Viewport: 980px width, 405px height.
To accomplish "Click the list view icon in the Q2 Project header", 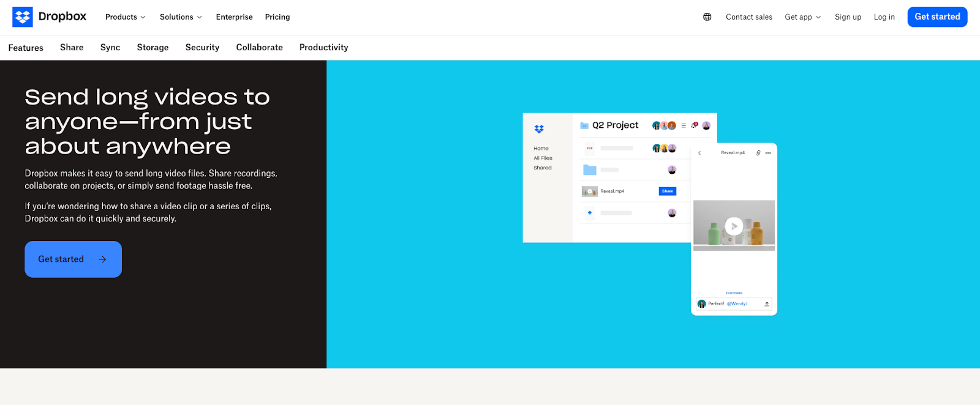I will tap(684, 125).
